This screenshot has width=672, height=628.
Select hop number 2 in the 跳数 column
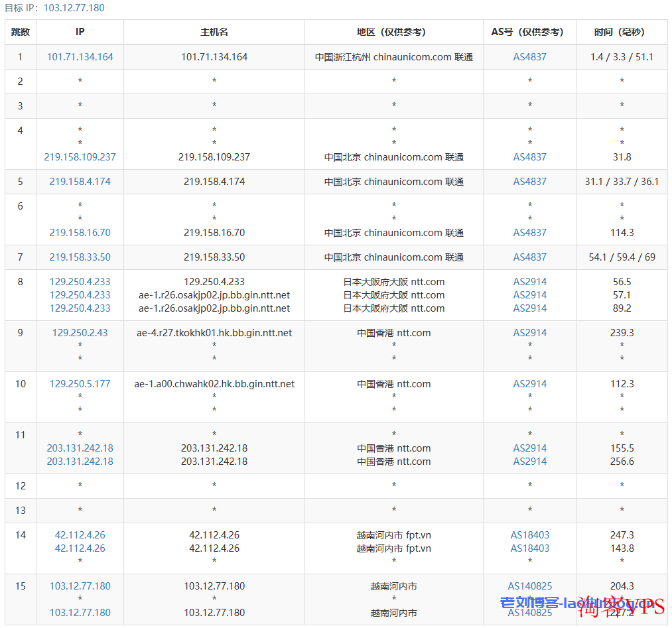coord(21,82)
